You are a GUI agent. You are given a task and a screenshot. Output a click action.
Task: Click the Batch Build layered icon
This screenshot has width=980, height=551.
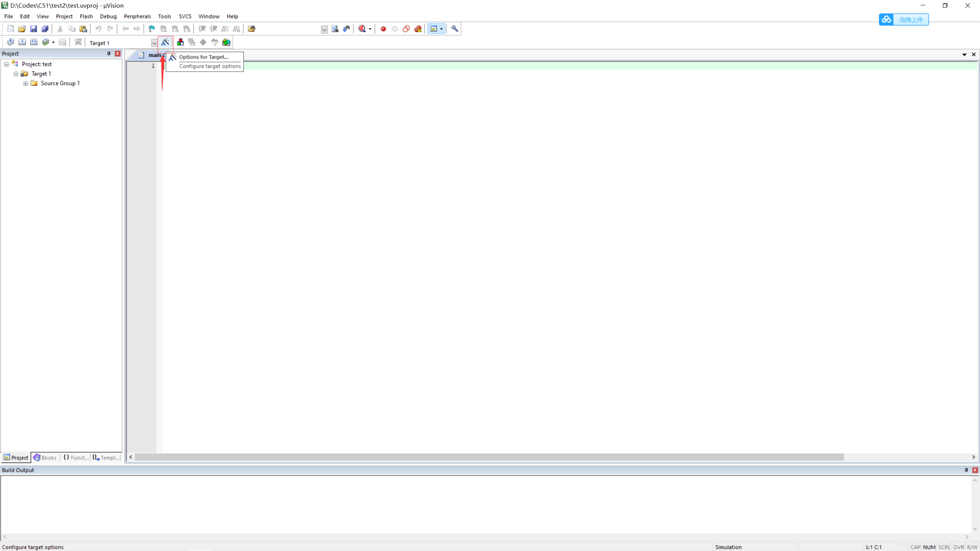pyautogui.click(x=46, y=42)
